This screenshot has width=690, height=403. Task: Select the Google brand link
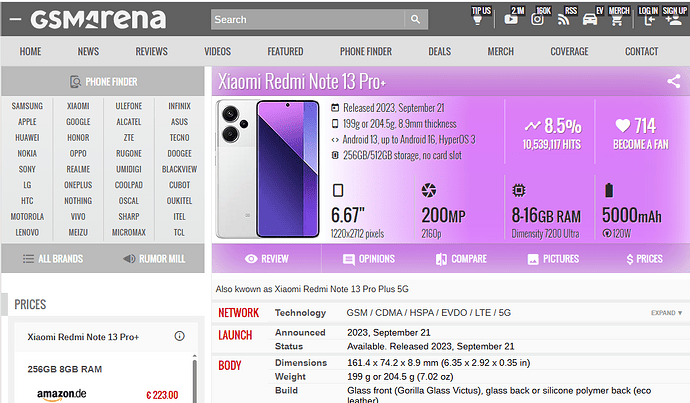click(x=78, y=122)
